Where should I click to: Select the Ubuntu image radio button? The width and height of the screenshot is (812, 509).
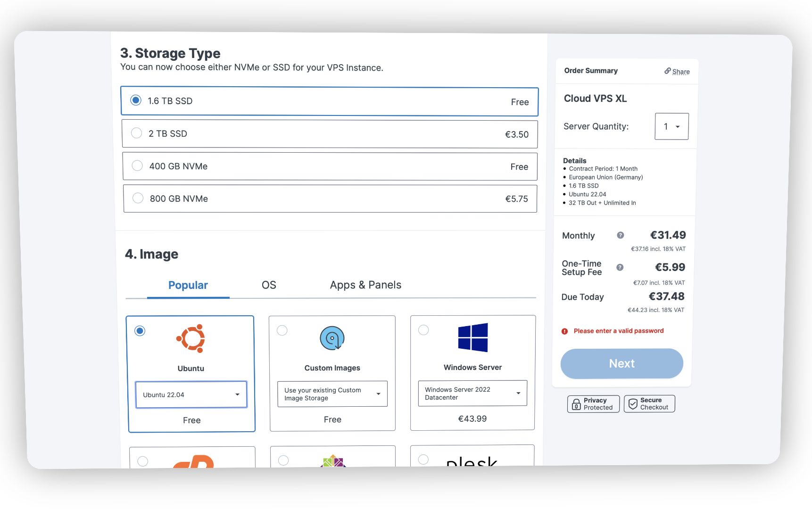coord(140,331)
